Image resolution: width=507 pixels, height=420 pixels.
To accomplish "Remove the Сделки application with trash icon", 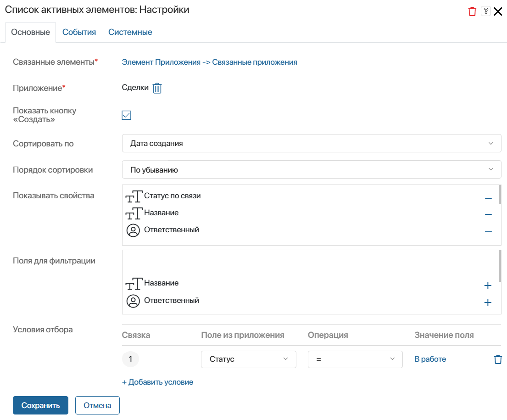I will (x=157, y=88).
